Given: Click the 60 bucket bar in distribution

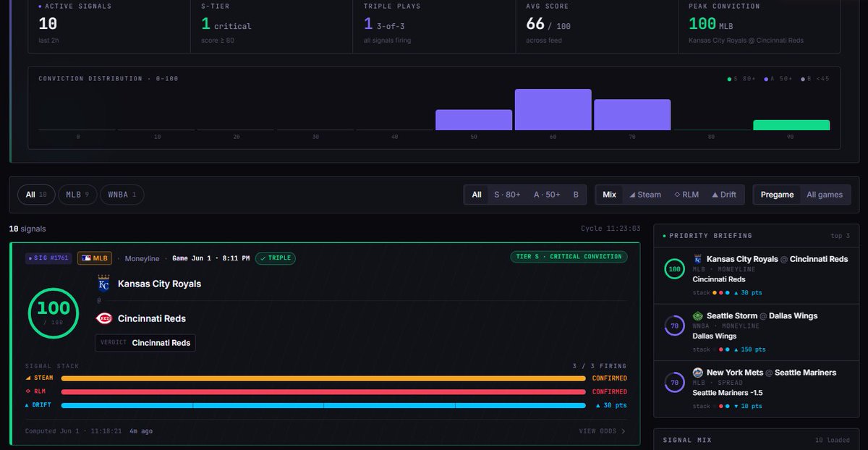Looking at the screenshot, I should click(553, 110).
